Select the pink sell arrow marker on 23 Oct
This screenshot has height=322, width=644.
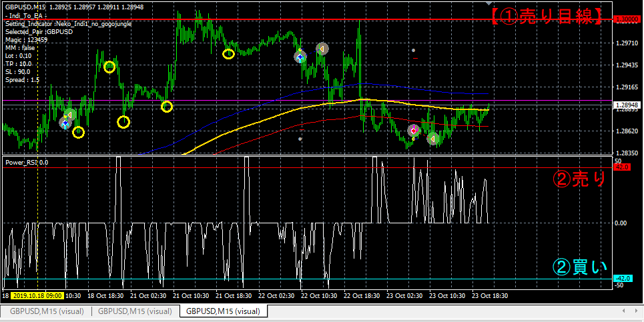414,131
